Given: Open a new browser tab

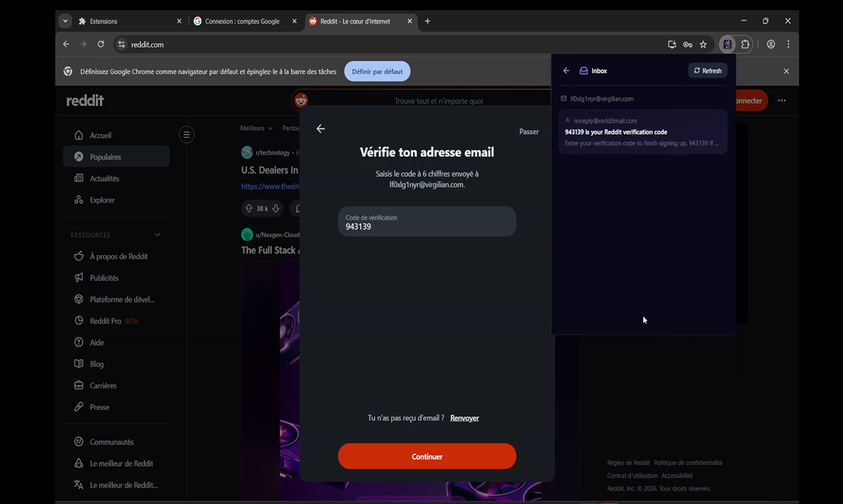Looking at the screenshot, I should point(427,21).
